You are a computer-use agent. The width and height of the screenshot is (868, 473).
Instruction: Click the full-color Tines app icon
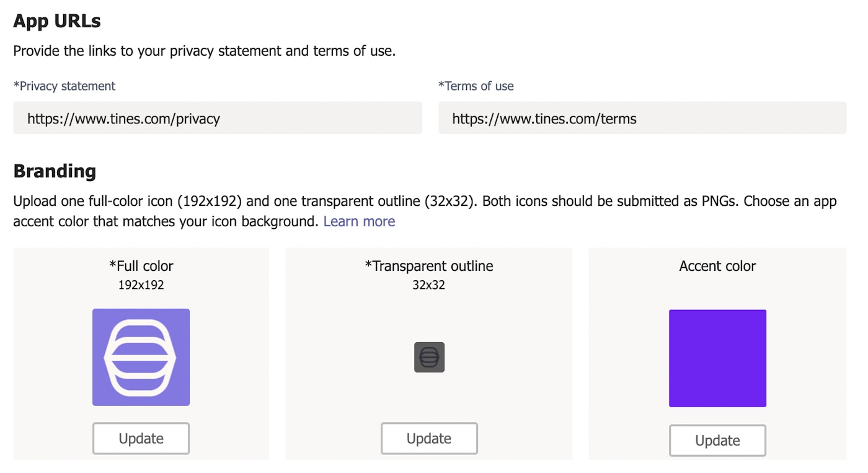pyautogui.click(x=141, y=357)
